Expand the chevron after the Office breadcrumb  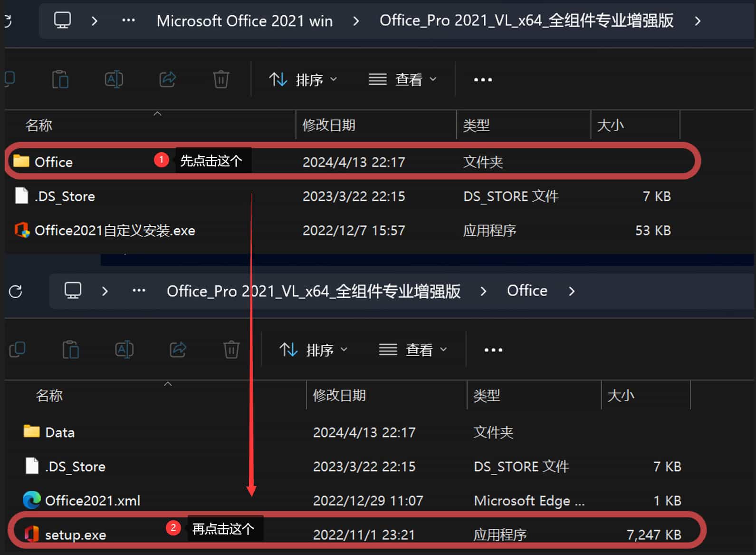(x=572, y=291)
